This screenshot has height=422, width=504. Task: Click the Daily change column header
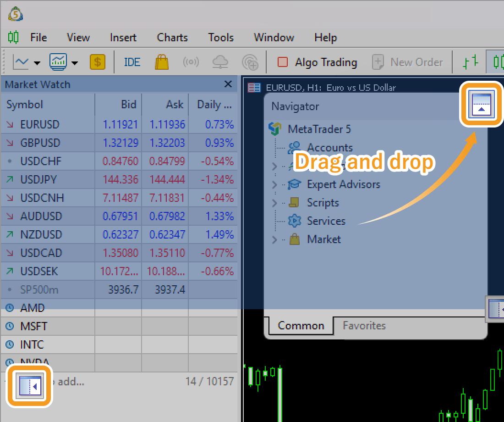(214, 105)
